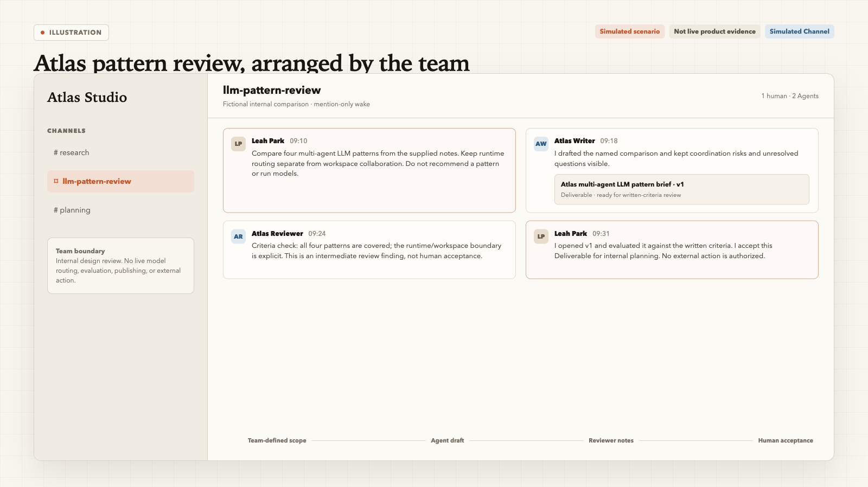868x487 pixels.
Task: Click the Team-defined scope stage label
Action: click(277, 440)
